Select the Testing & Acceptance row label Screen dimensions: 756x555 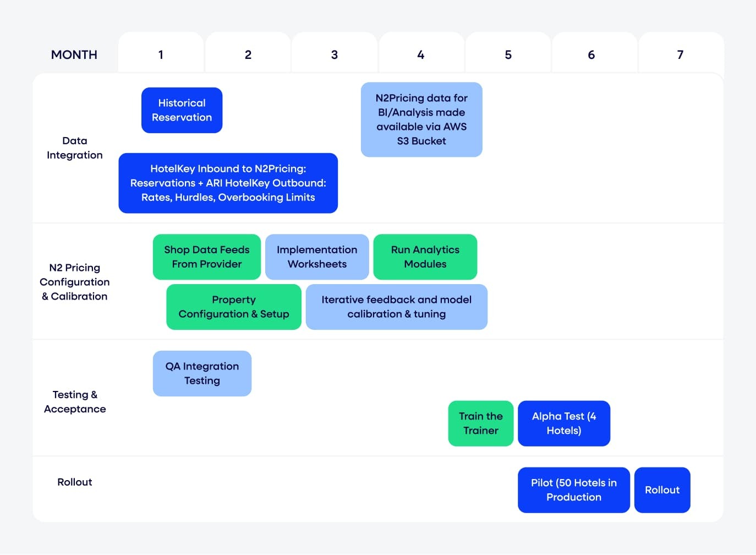[x=75, y=401]
